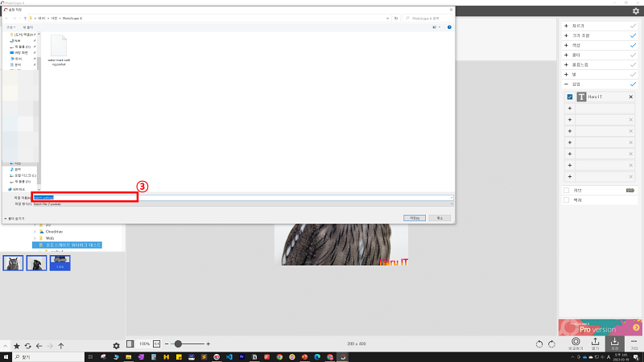
Task: Click the search PhotoScape X field
Action: click(428, 18)
